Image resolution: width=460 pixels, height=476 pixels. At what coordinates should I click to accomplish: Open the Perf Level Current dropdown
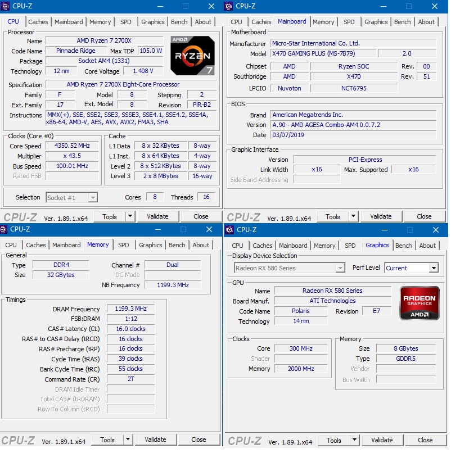(x=434, y=268)
